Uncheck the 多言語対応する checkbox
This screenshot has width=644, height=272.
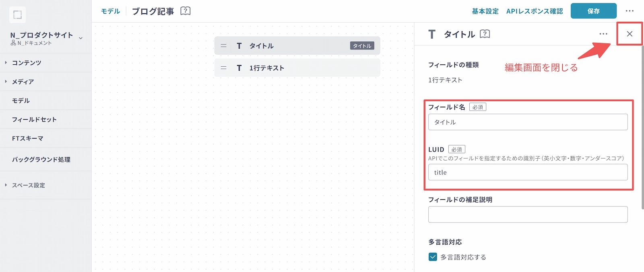pyautogui.click(x=433, y=257)
